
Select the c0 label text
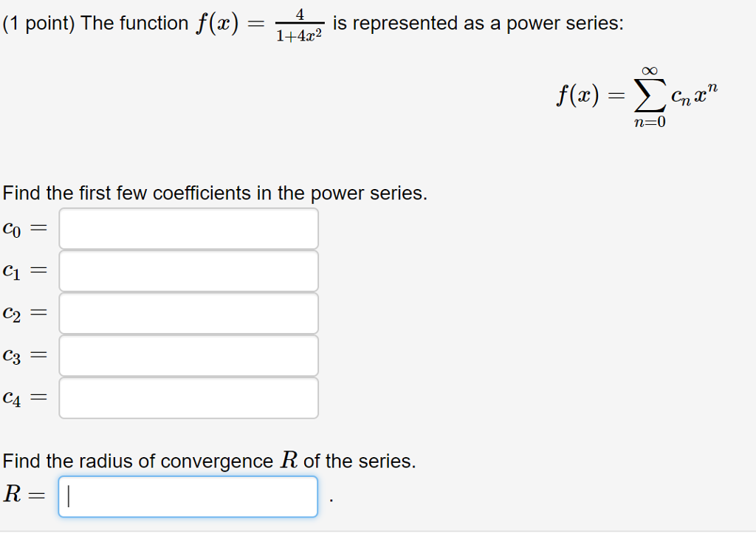click(x=13, y=228)
